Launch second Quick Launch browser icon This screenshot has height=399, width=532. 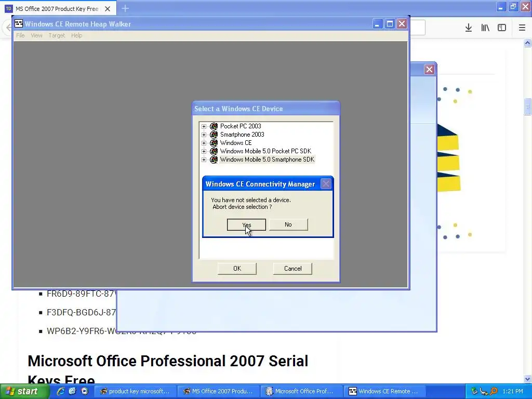(x=73, y=391)
